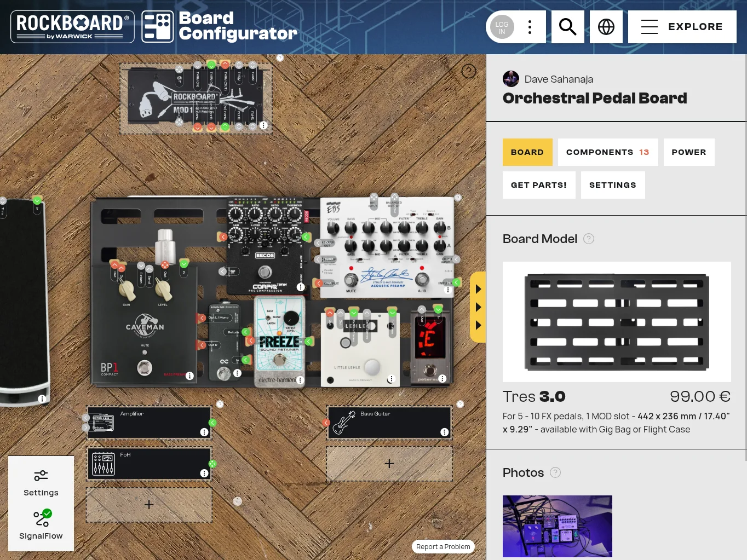The width and height of the screenshot is (747, 560).
Task: Click the LOG IN avatar circle
Action: point(502,27)
